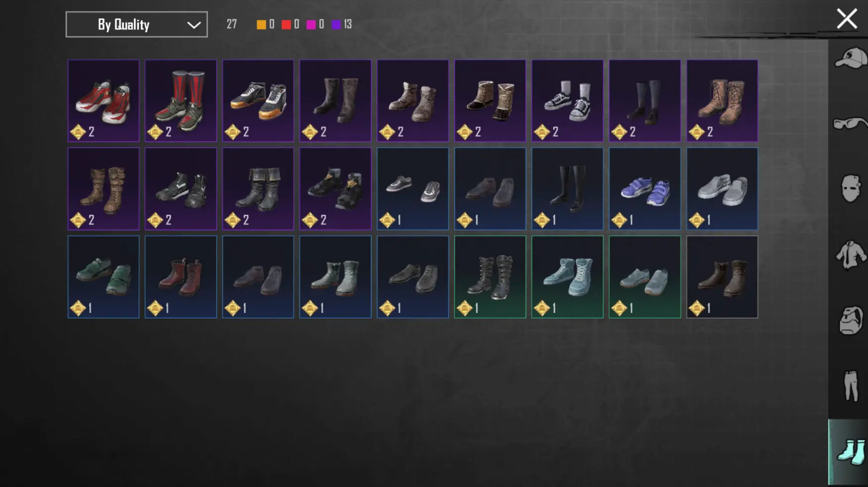The image size is (868, 487).
Task: Pick the black buckled tall boots
Action: (x=490, y=277)
